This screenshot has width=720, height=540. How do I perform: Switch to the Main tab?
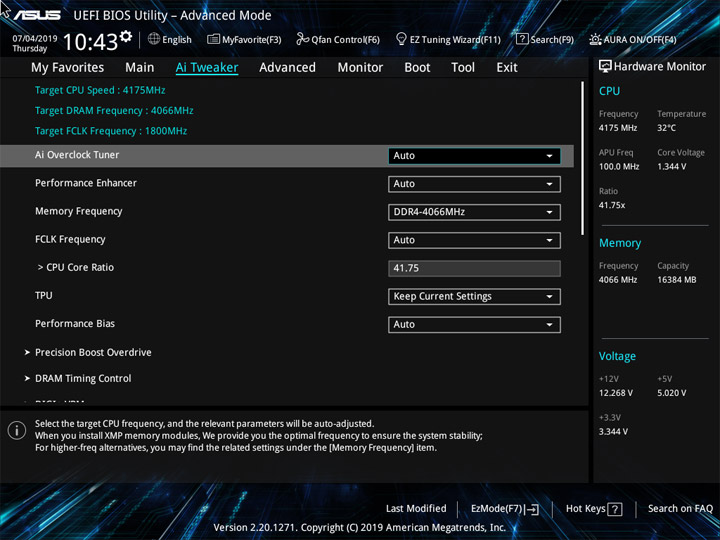pos(140,68)
